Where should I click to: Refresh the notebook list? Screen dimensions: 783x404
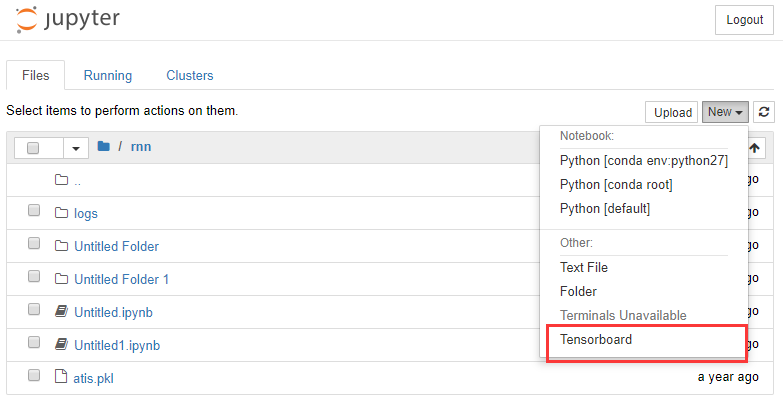[764, 112]
